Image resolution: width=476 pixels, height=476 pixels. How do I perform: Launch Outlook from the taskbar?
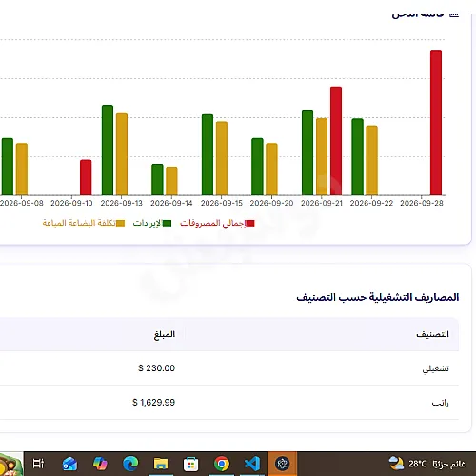pos(69,464)
